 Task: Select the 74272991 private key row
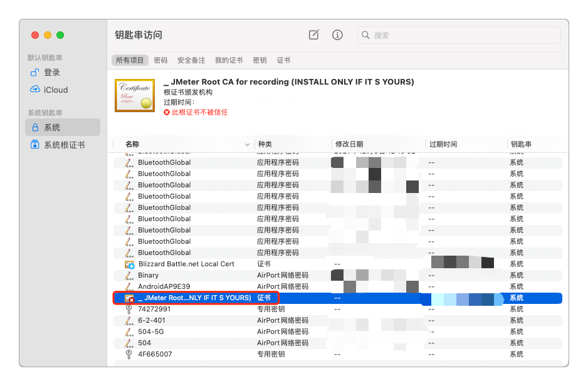(x=337, y=309)
